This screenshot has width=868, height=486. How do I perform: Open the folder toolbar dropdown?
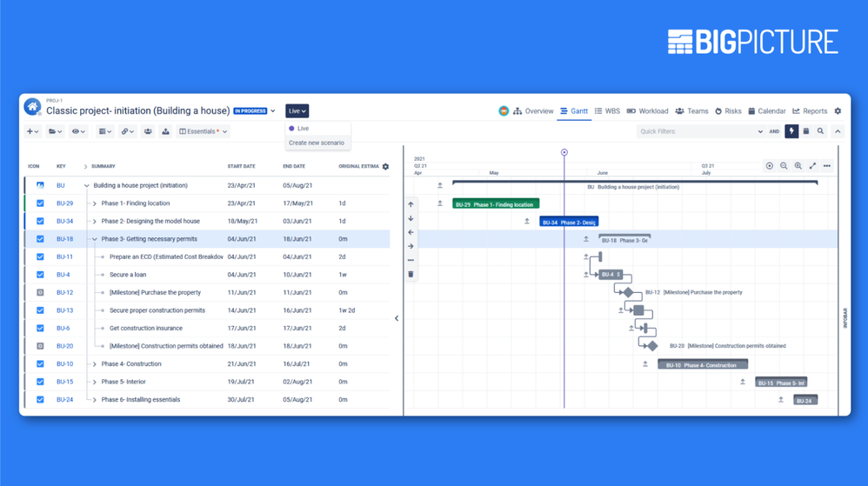pyautogui.click(x=55, y=132)
